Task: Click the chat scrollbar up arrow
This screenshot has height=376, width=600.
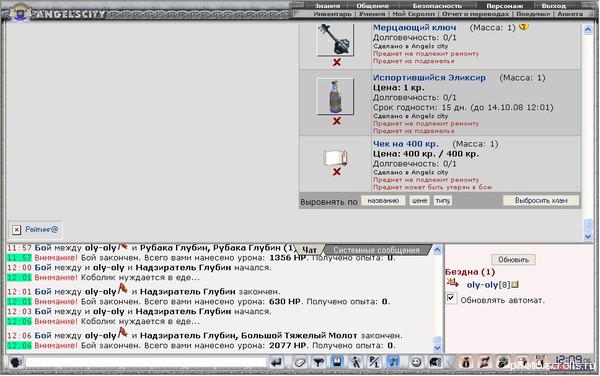Action: [x=437, y=250]
